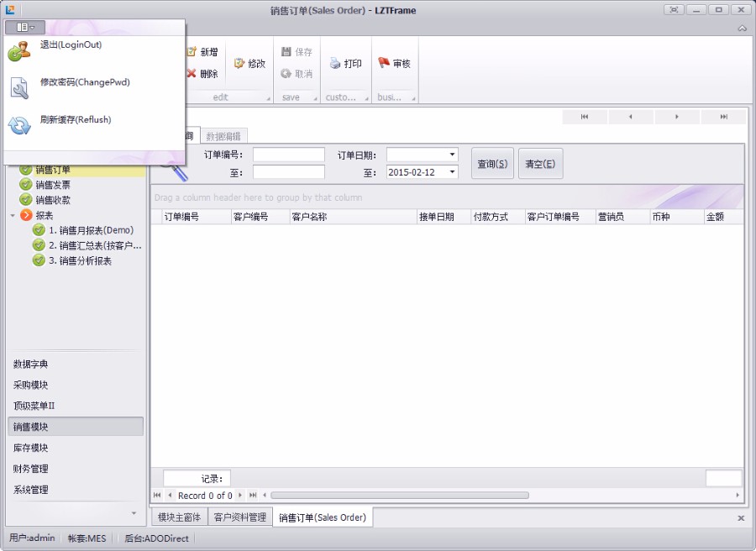Click the 接单日期 column header
The height and width of the screenshot is (551, 756).
click(444, 217)
